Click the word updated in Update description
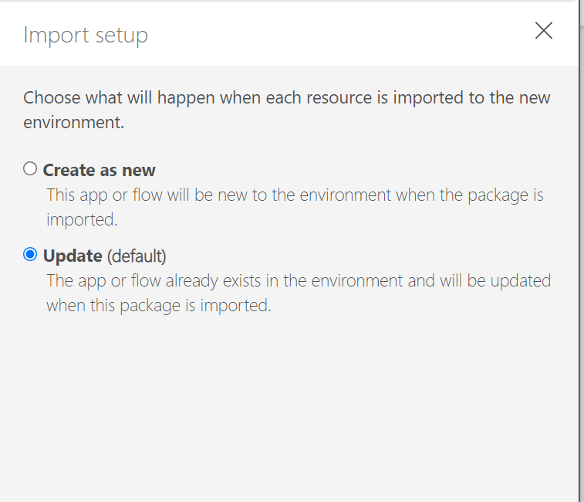The width and height of the screenshot is (584, 502). (520, 281)
